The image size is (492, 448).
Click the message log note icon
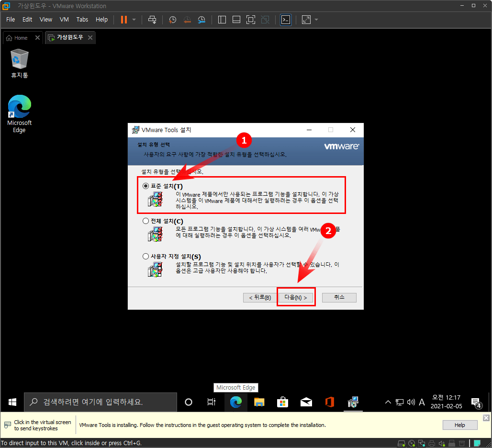[477, 443]
